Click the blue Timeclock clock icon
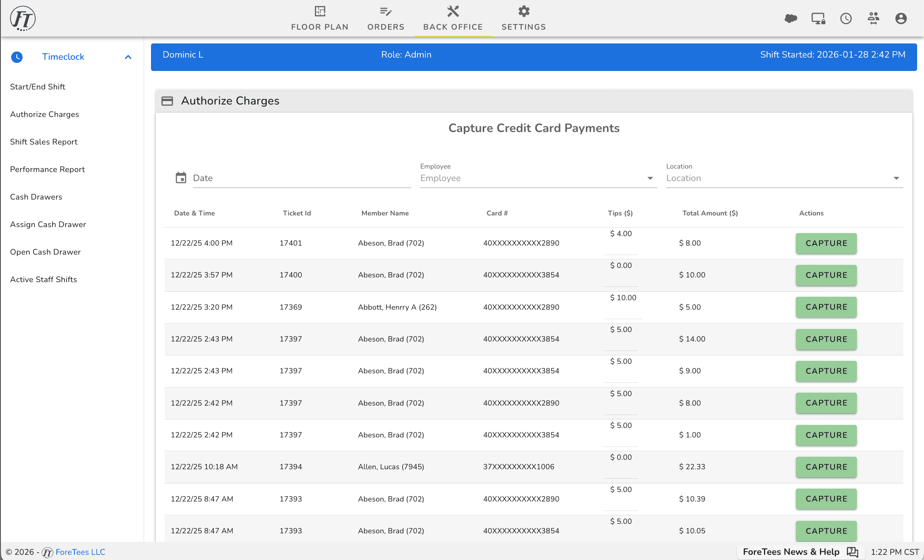Image resolution: width=924 pixels, height=560 pixels. click(17, 57)
